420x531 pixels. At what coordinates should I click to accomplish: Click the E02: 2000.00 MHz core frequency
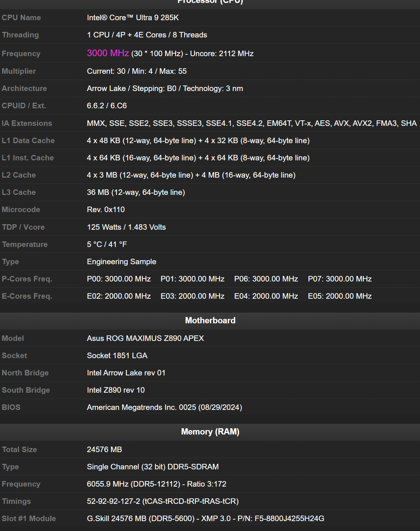pos(119,296)
